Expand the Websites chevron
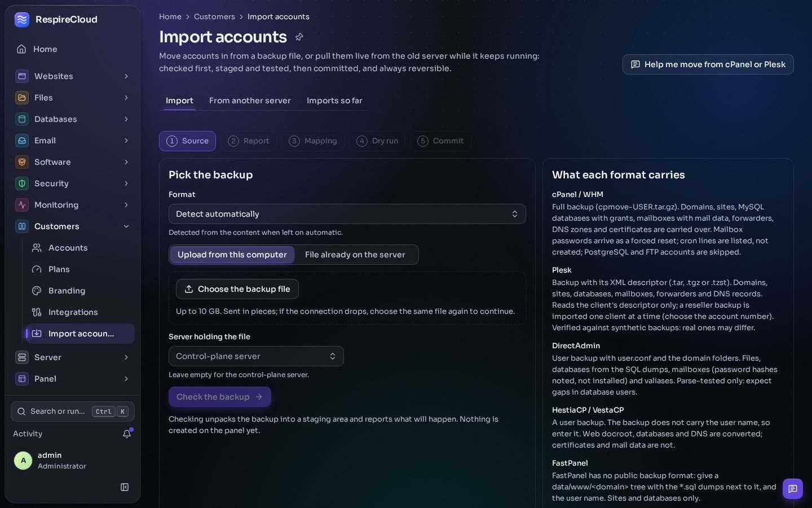Image resolution: width=812 pixels, height=508 pixels. (126, 76)
